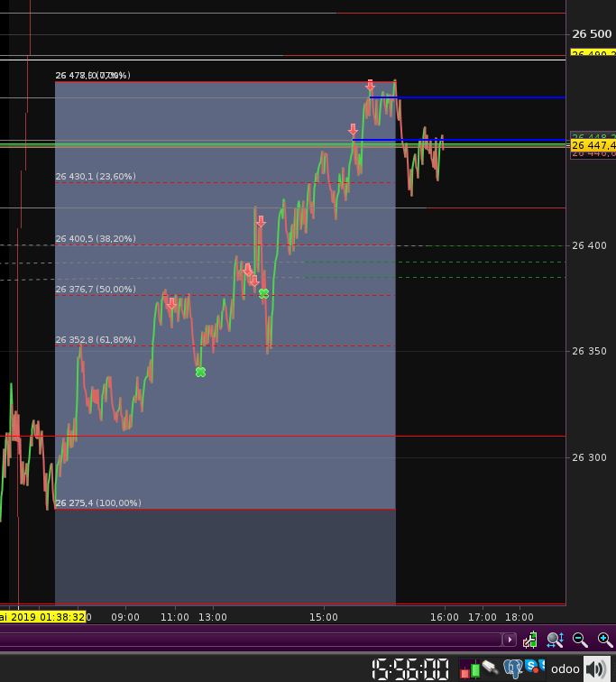Click the yellow 26 447,4 price tag
Viewport: 616px width, 682px height.
pyautogui.click(x=593, y=145)
